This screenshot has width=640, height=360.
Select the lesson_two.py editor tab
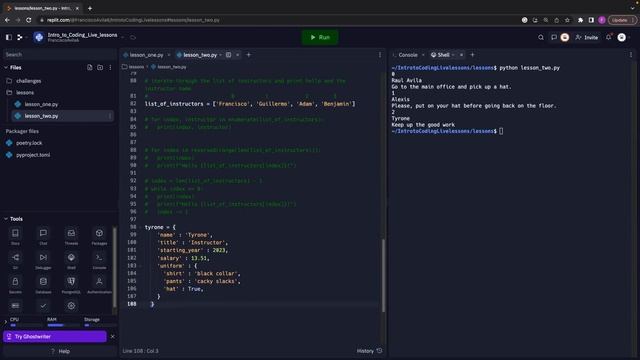click(x=200, y=55)
